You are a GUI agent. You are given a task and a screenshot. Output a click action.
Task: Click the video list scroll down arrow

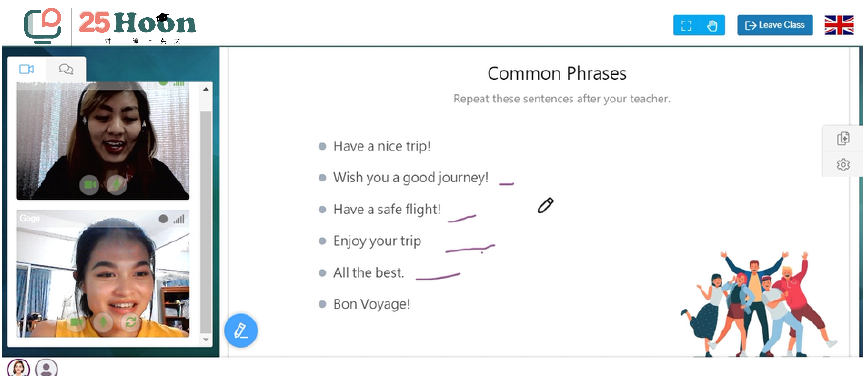(206, 339)
